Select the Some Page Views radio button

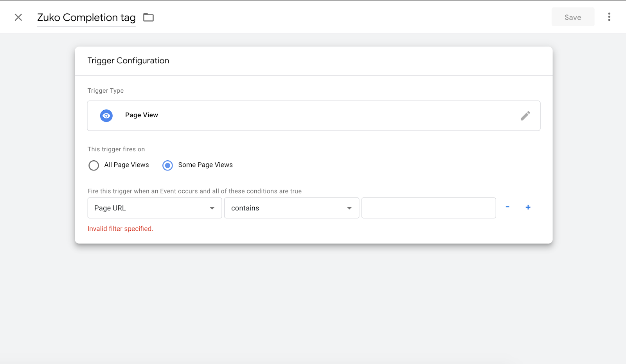[x=168, y=165]
